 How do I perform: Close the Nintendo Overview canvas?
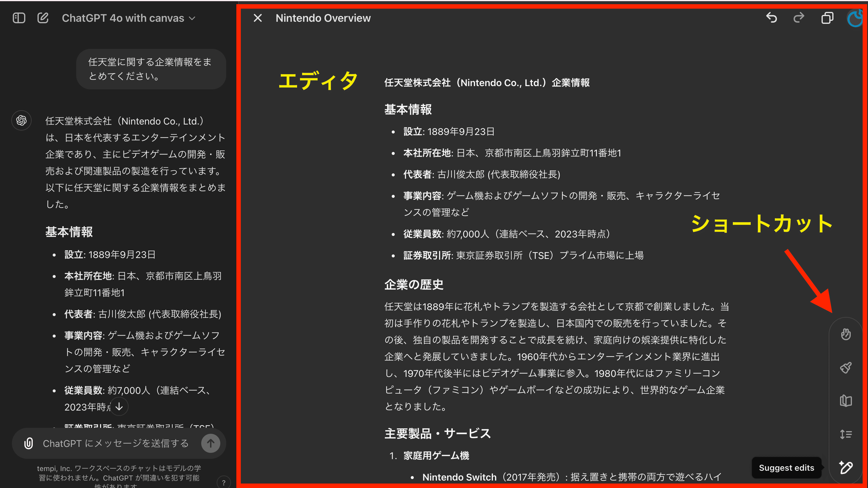click(257, 18)
